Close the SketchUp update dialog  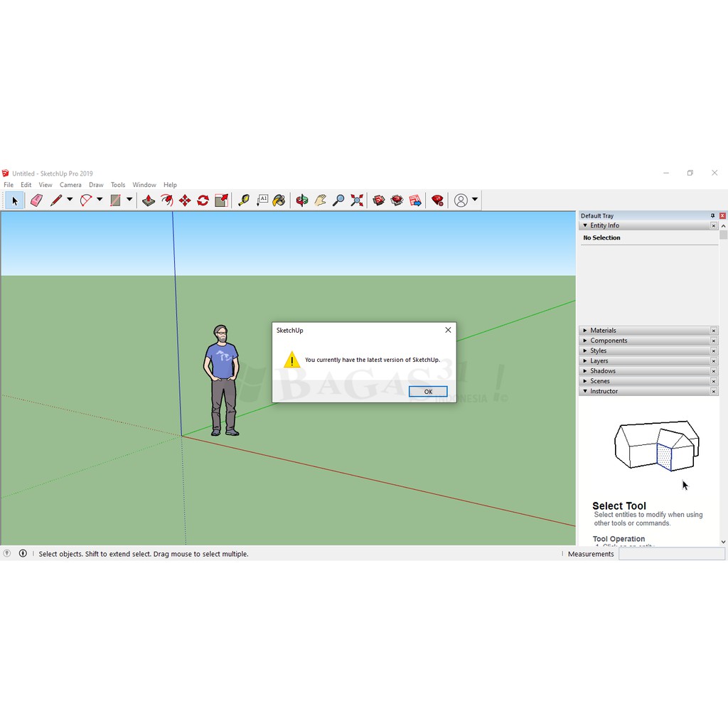click(x=448, y=330)
